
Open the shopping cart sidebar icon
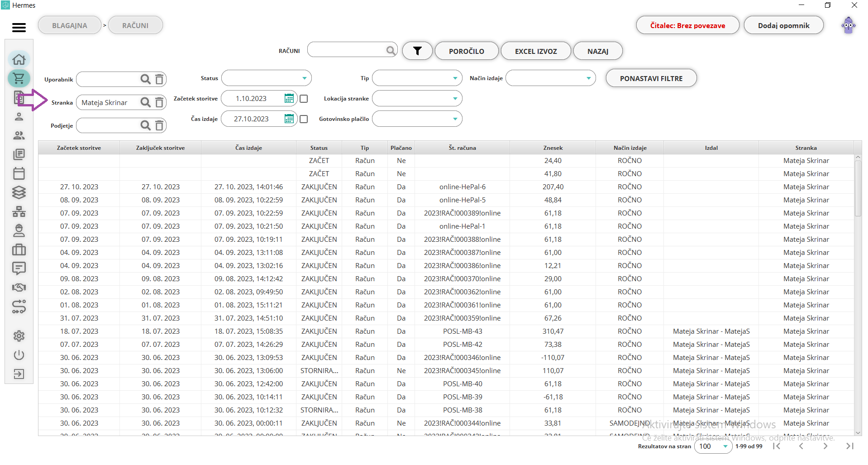(x=19, y=78)
